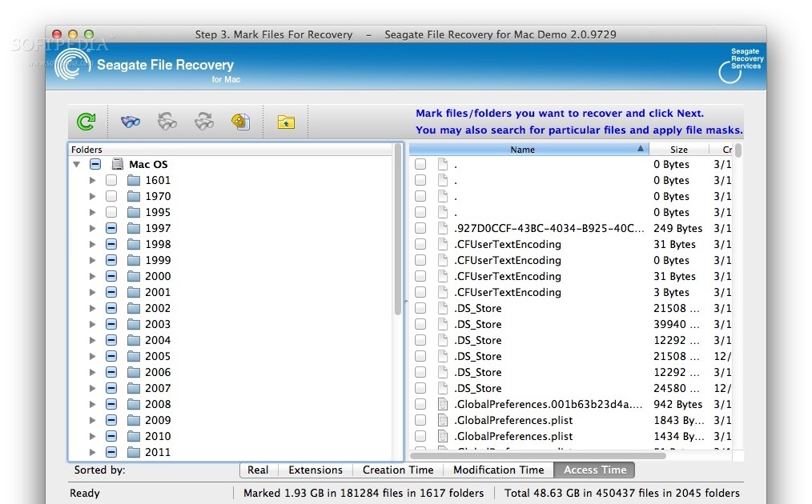This screenshot has width=812, height=504.
Task: Toggle the Mac OS root checkbox
Action: point(95,164)
